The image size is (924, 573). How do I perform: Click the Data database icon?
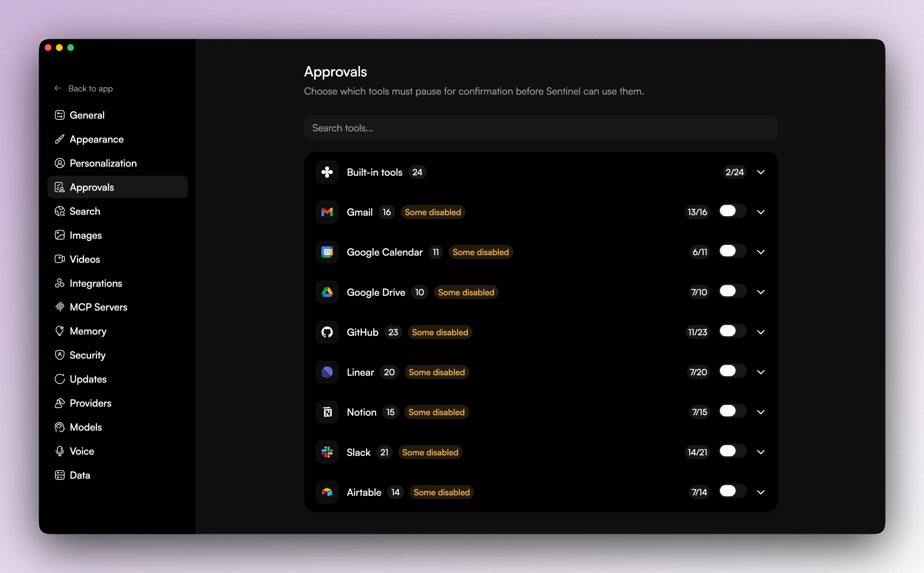point(59,475)
